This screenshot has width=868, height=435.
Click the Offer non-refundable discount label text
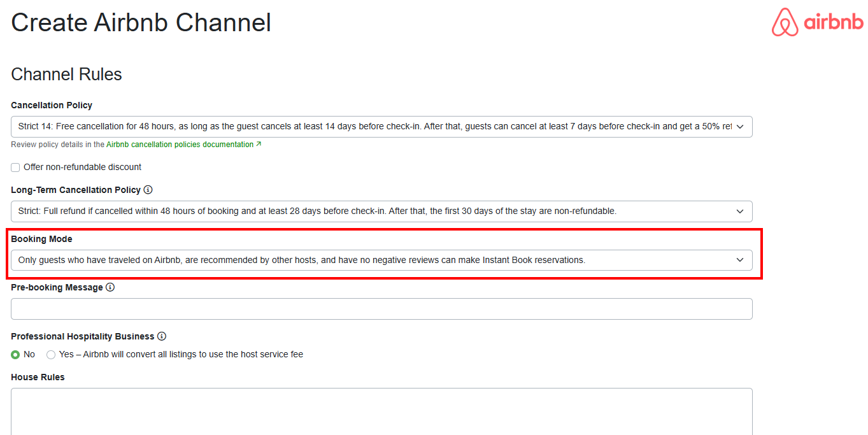tap(82, 167)
